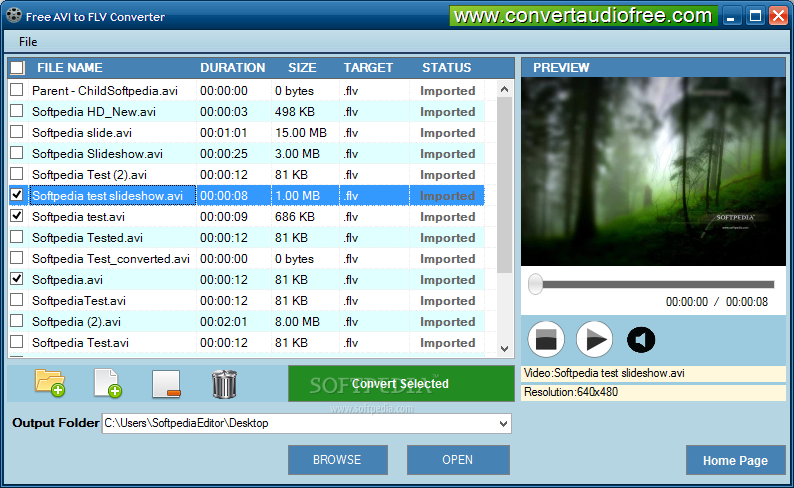Check the Softpedia Tested.avi checkbox
This screenshot has width=794, height=488.
click(x=17, y=237)
